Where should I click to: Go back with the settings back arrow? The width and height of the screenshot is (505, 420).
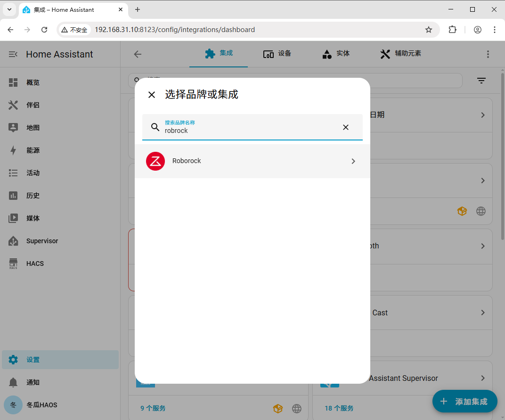tap(138, 54)
